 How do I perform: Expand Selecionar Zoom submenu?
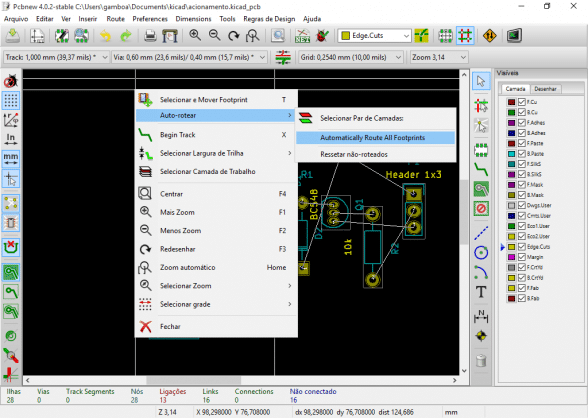216,286
